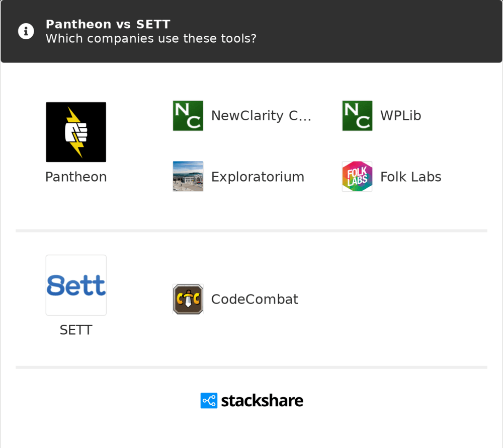This screenshot has height=448, width=503.
Task: Click the Pantheon label under logo
Action: click(76, 177)
